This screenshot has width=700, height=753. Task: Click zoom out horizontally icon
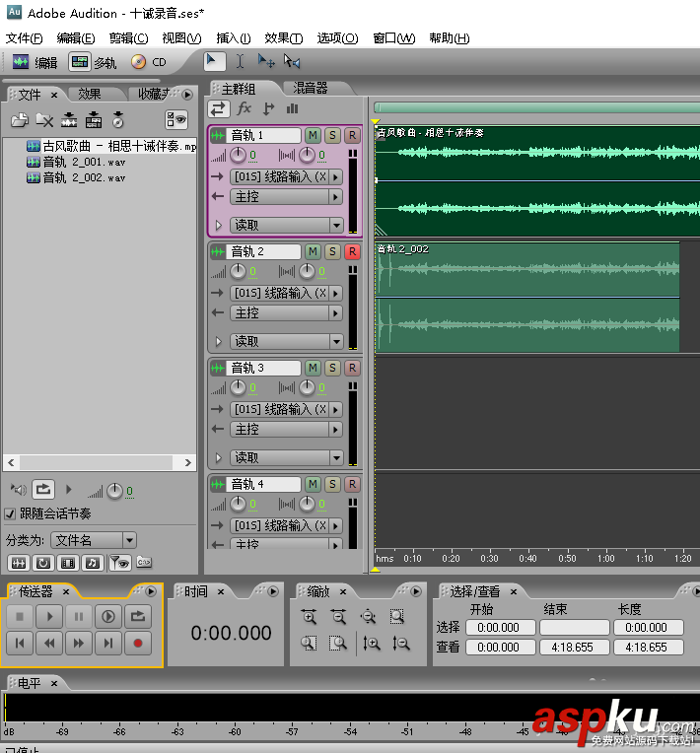point(339,616)
